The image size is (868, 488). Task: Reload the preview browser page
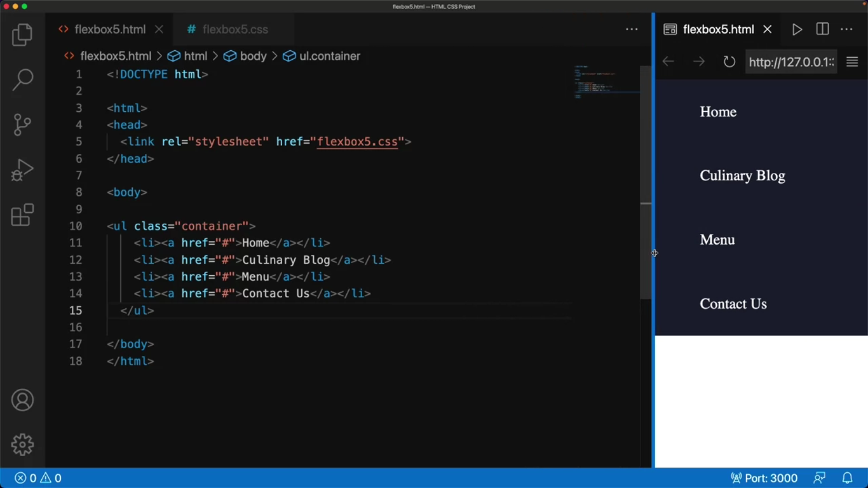tap(729, 62)
